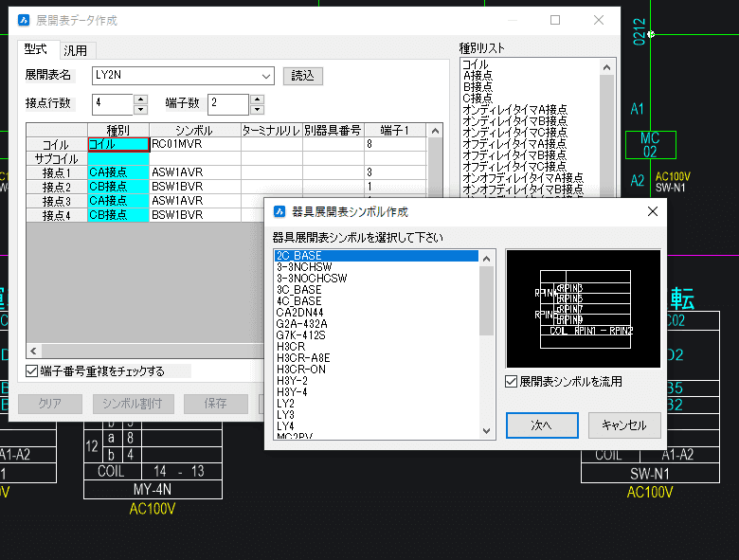
Task: Click the シンボル割付 button
Action: click(133, 404)
